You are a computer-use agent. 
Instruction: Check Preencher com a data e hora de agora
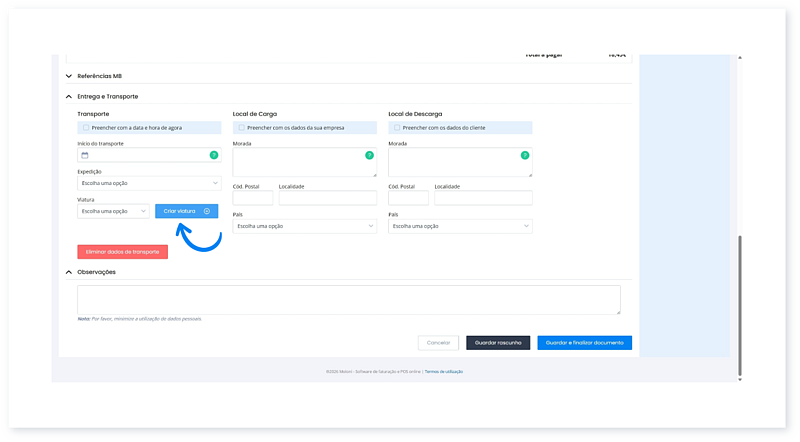click(85, 128)
